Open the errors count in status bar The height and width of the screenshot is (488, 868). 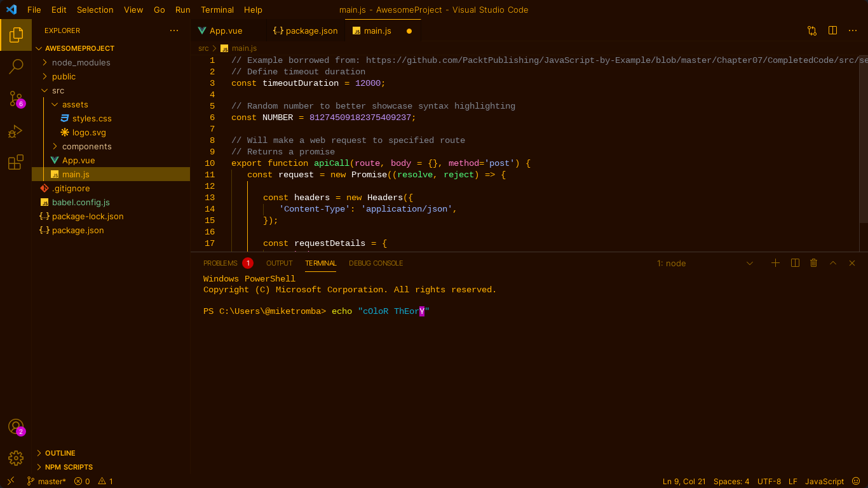82,482
